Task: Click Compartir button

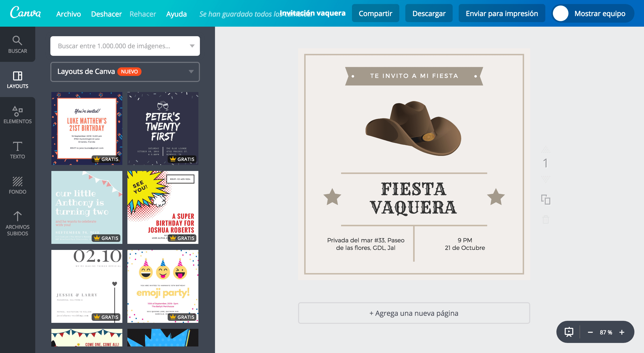Action: [375, 13]
